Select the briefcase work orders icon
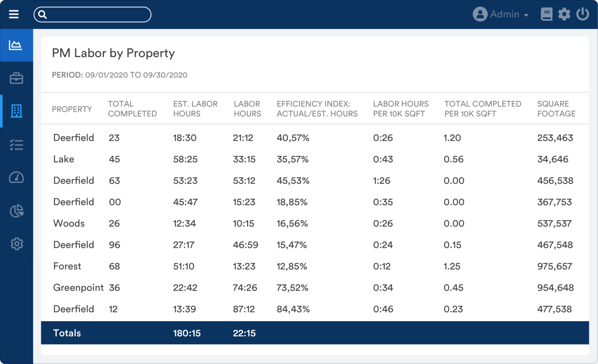 (x=17, y=78)
